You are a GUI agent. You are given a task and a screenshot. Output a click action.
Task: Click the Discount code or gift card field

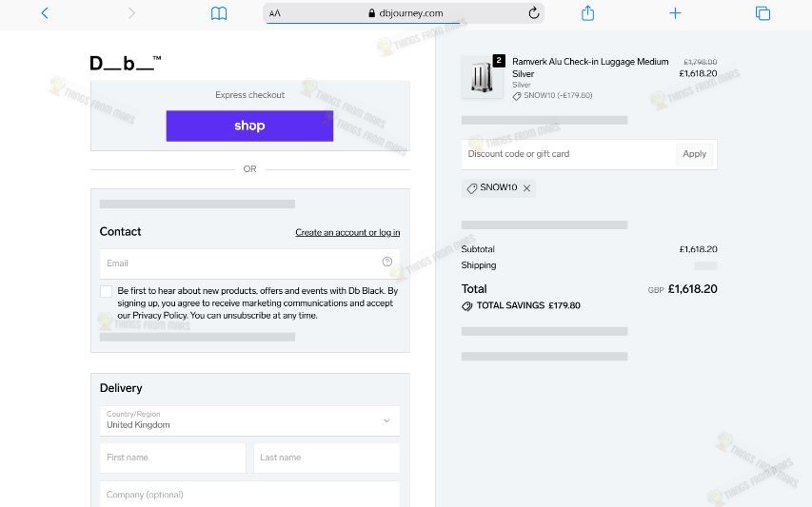click(x=568, y=154)
